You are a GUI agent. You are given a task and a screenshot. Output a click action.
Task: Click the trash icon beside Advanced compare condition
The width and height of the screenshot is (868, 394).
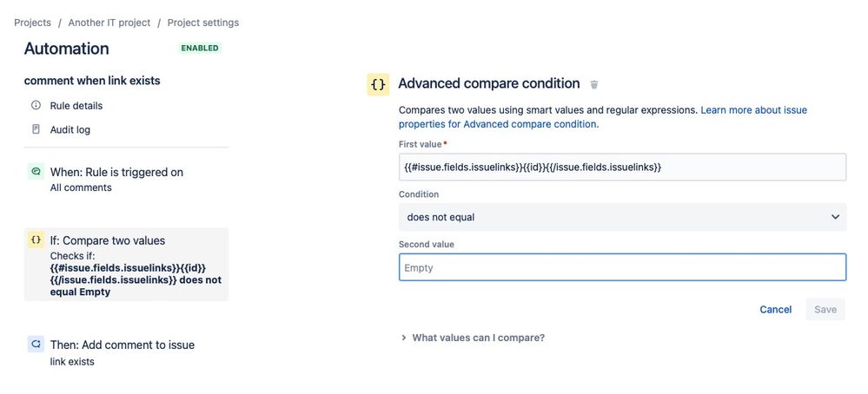594,84
